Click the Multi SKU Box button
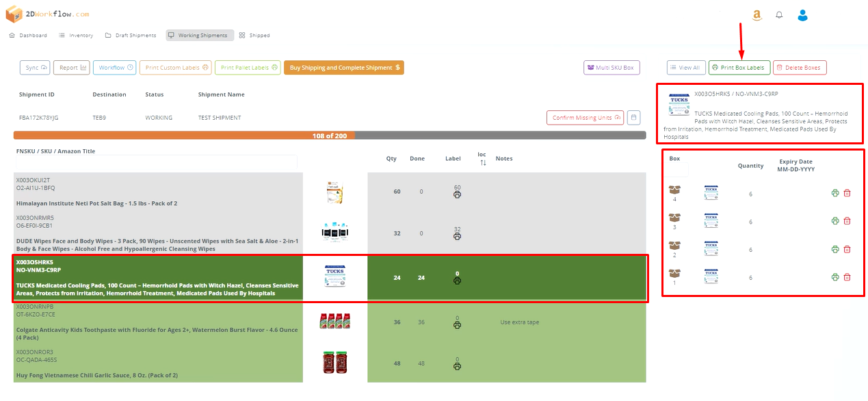868x401 pixels. pyautogui.click(x=611, y=68)
